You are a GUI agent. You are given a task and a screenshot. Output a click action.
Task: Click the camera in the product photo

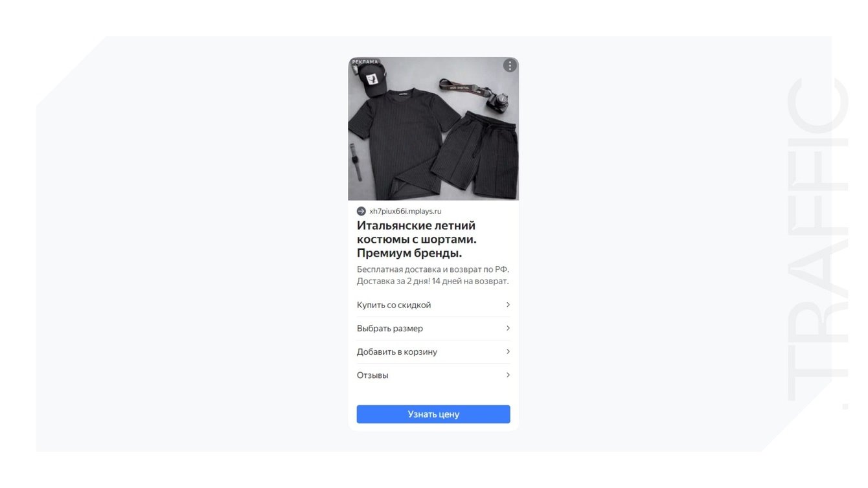tap(497, 102)
